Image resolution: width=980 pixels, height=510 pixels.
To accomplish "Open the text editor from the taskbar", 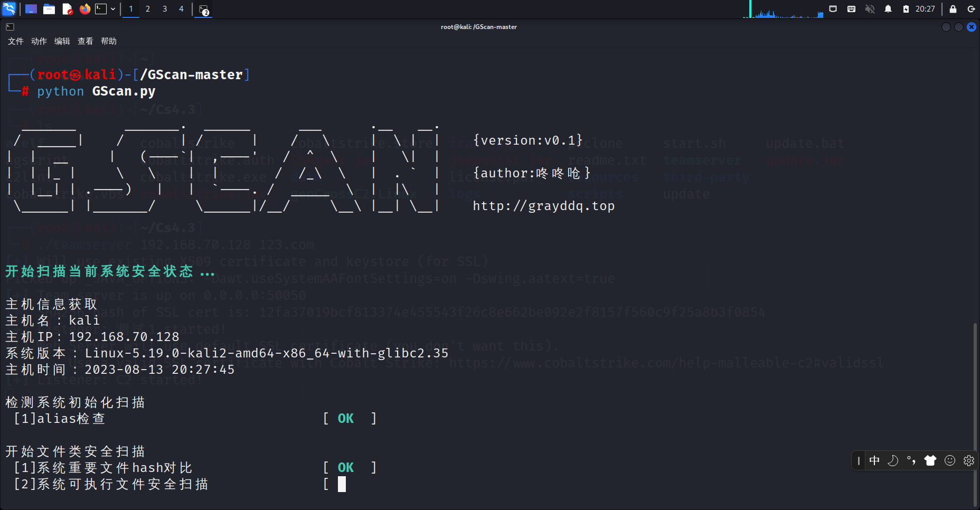I will click(x=67, y=9).
